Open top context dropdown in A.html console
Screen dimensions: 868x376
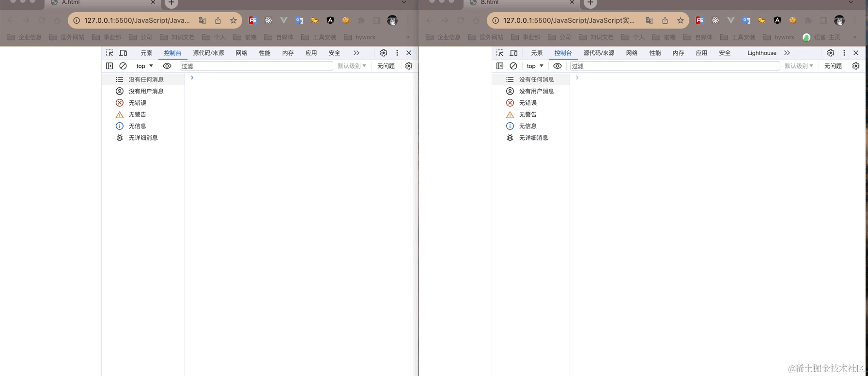click(x=144, y=66)
